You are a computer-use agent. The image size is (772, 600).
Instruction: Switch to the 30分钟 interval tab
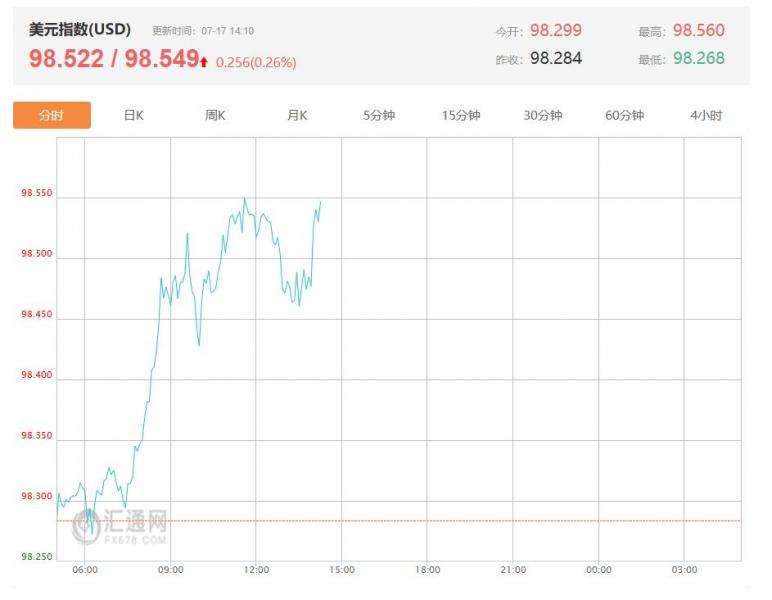(543, 116)
